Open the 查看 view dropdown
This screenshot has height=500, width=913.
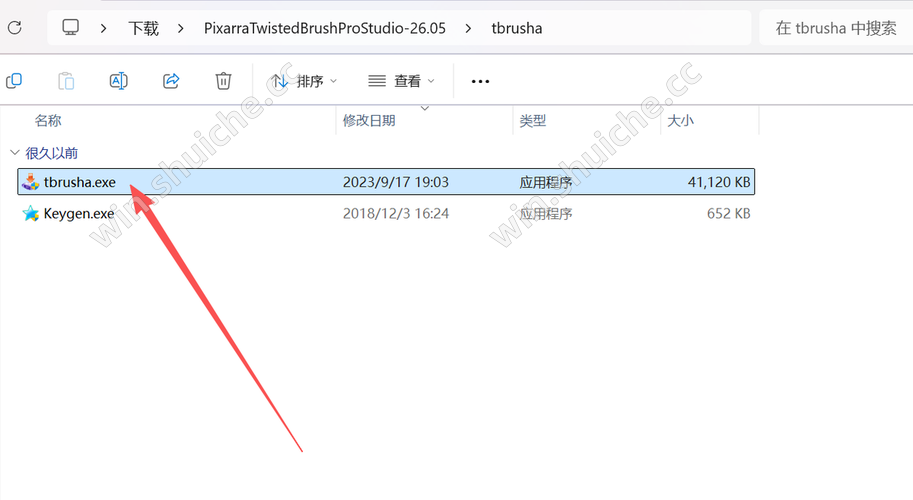402,81
